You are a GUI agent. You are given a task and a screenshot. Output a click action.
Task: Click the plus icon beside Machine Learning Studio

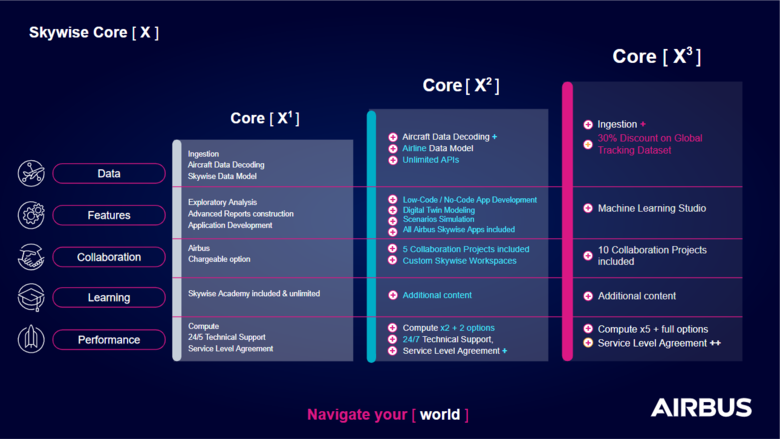[588, 208]
